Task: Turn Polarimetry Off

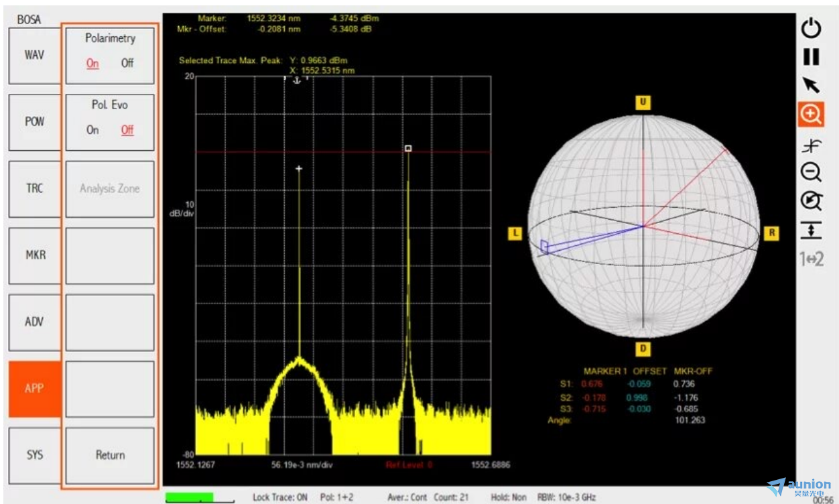Action: (x=127, y=64)
